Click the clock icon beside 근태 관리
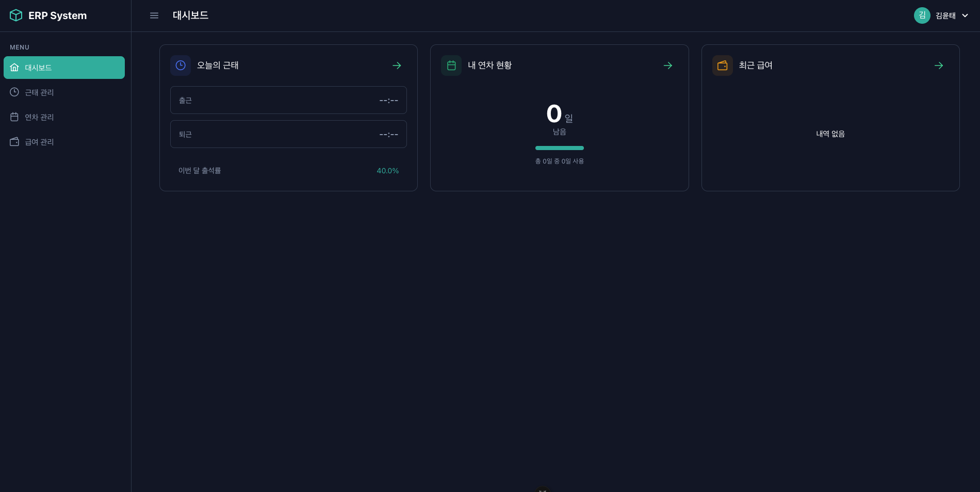 click(x=14, y=92)
